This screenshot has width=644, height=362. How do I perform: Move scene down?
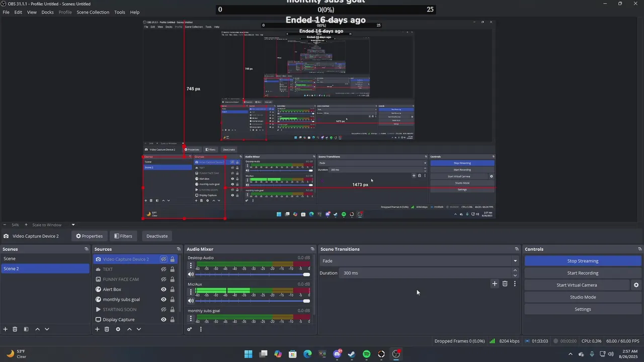click(x=47, y=329)
